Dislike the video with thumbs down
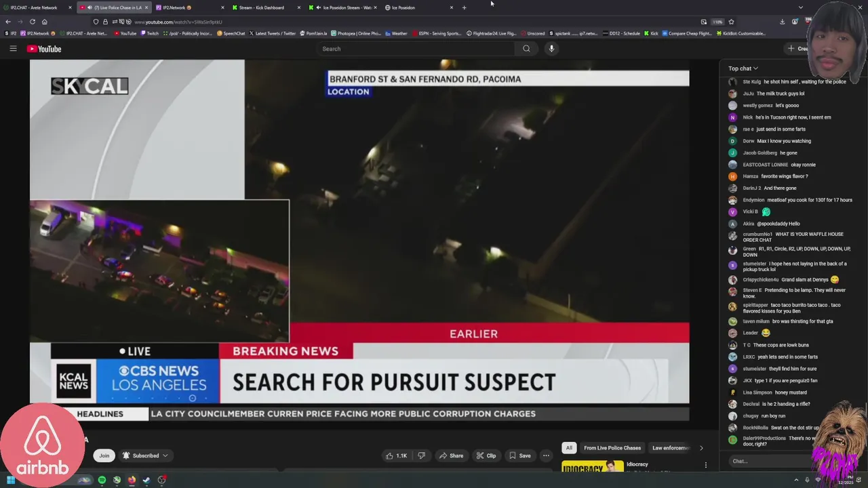 421,455
